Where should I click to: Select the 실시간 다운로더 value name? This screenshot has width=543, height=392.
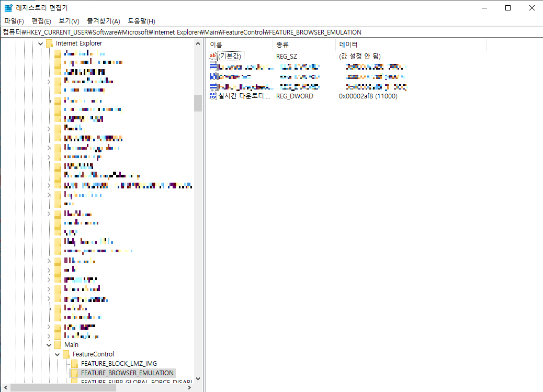point(244,96)
